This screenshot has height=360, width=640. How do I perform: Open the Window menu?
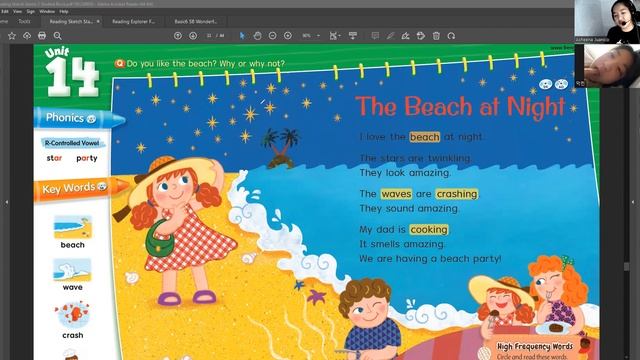(x=47, y=11)
